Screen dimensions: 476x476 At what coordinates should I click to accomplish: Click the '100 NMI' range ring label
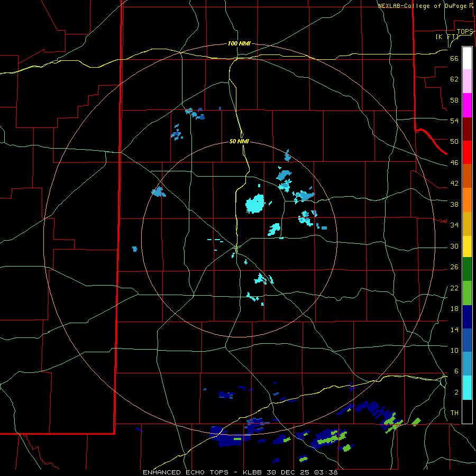pyautogui.click(x=239, y=43)
